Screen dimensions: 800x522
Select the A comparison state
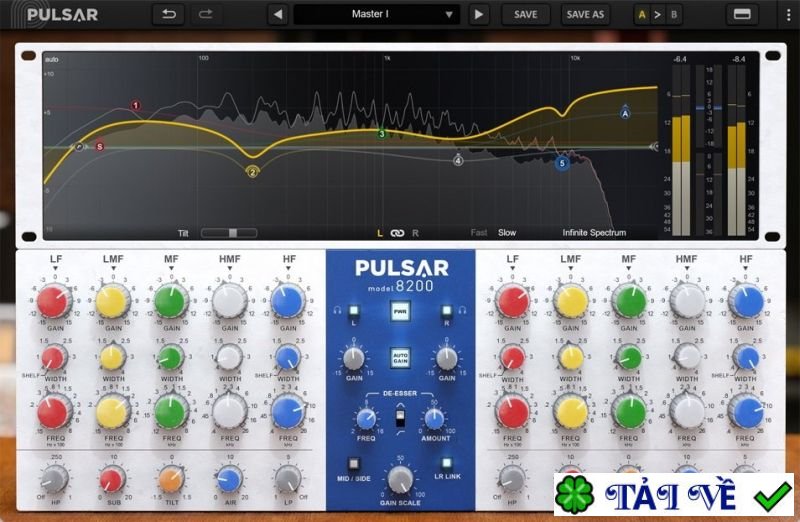[642, 15]
